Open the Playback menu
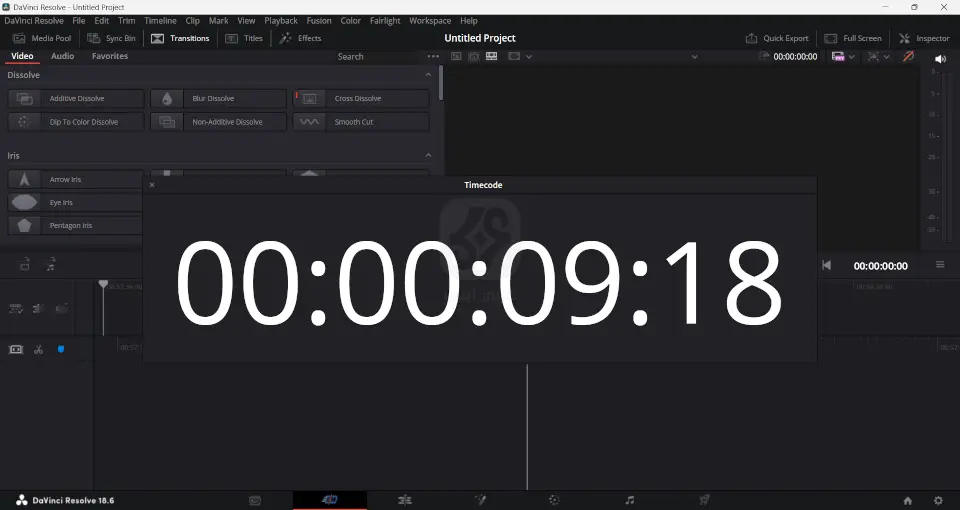Viewport: 960px width, 510px height. [x=281, y=21]
